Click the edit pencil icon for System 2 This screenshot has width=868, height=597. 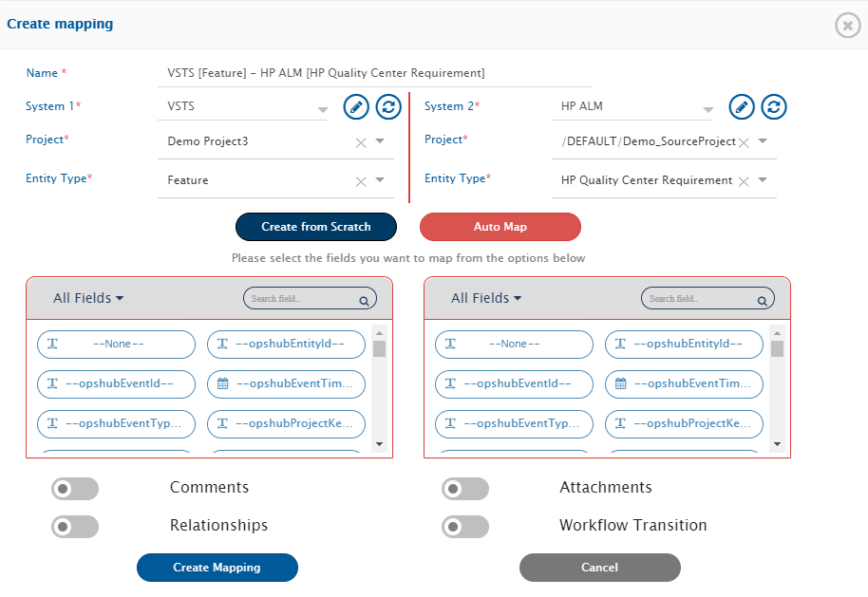pos(742,107)
